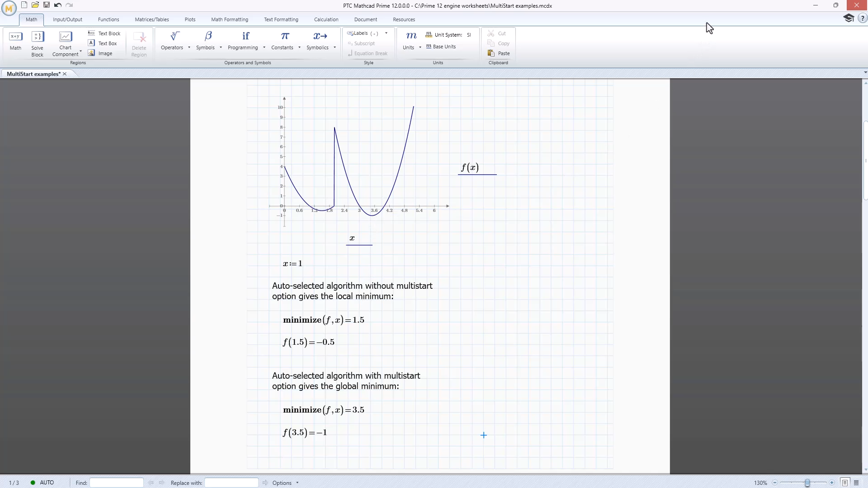Switch to the Input/Output tab

67,19
